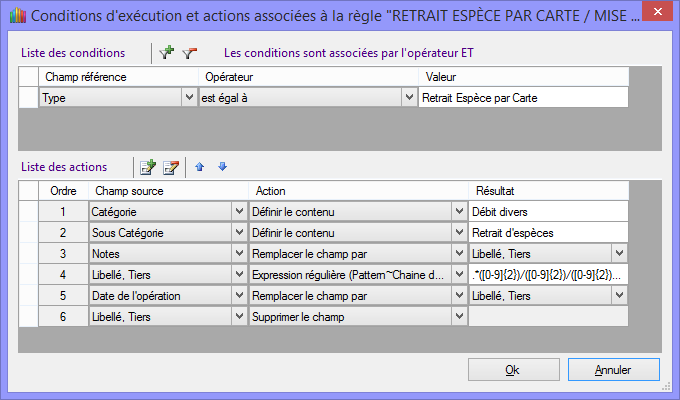Click the delete action icon
This screenshot has height=400, width=680.
(x=171, y=167)
